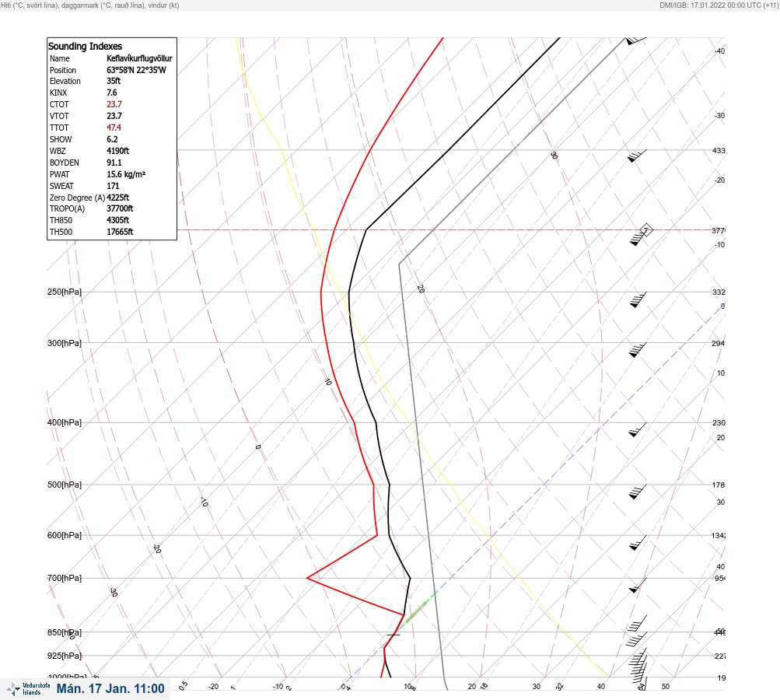Click the KINX row label
This screenshot has width=780, height=700.
coord(58,93)
